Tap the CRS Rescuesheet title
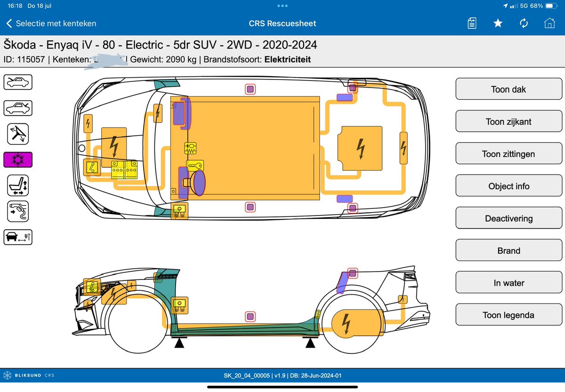The height and width of the screenshot is (392, 565). (x=282, y=23)
